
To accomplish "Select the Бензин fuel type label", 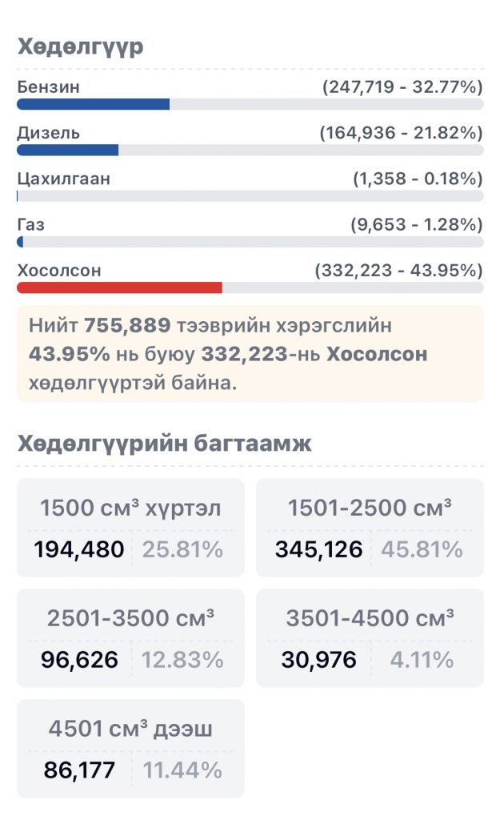I will point(48,86).
